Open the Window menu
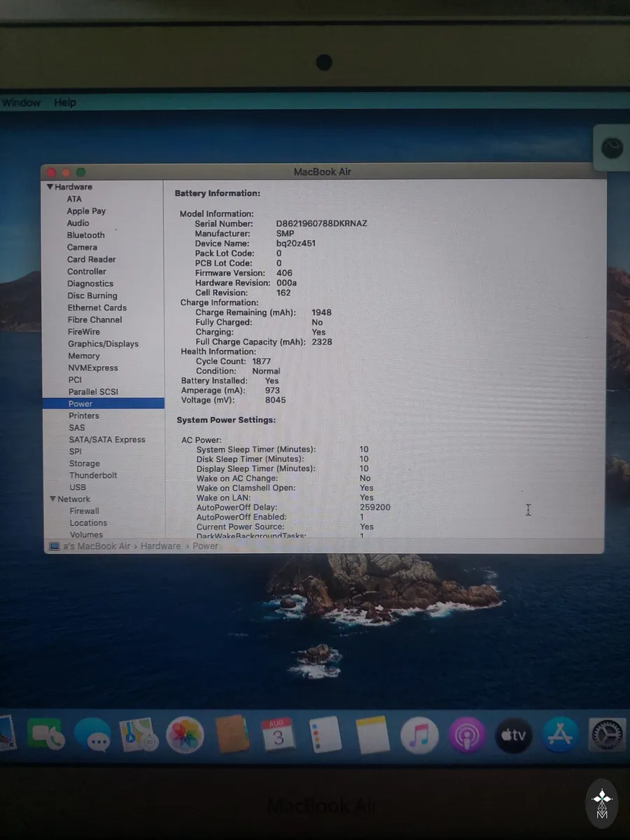The height and width of the screenshot is (840, 630). click(21, 102)
